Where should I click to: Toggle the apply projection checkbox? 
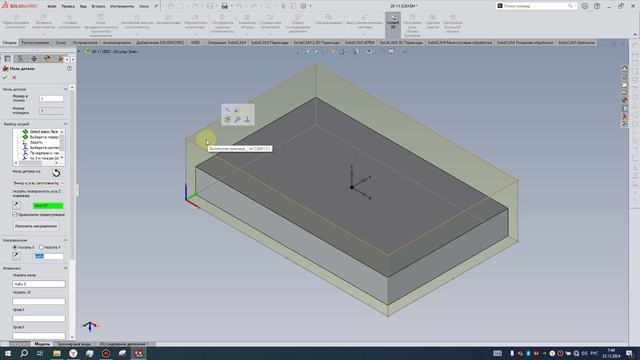15,214
